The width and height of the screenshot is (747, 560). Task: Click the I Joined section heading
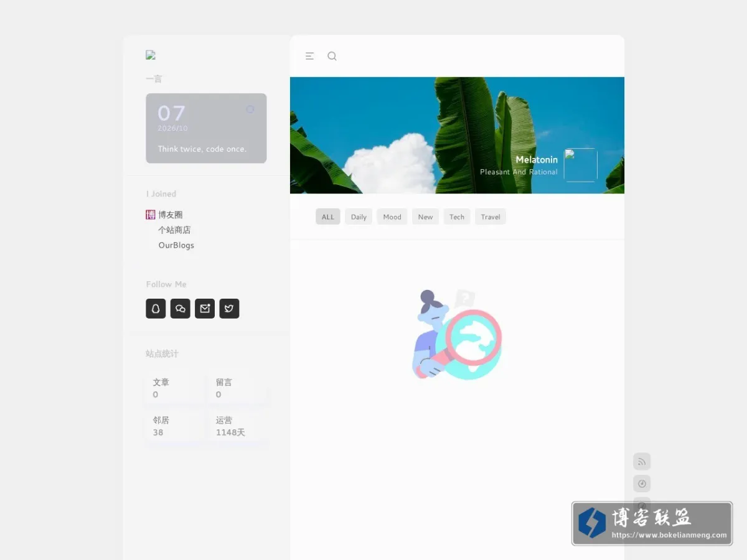pyautogui.click(x=161, y=194)
